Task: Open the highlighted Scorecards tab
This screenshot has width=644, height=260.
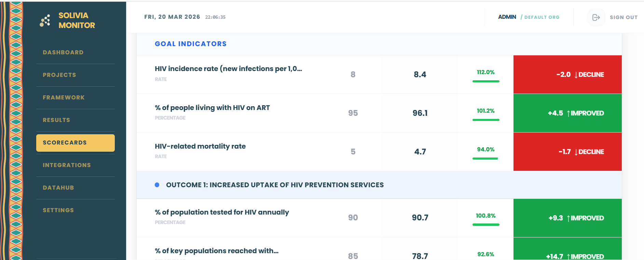Action: click(76, 143)
